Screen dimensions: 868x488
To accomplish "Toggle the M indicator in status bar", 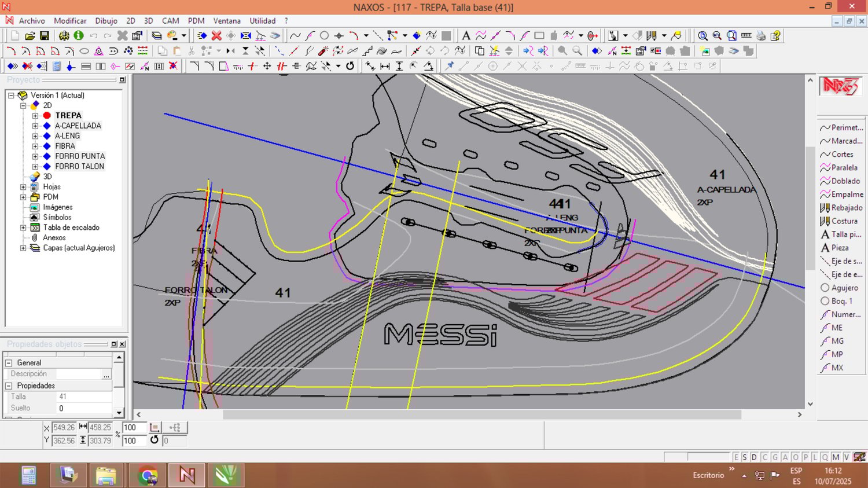I will tap(836, 457).
